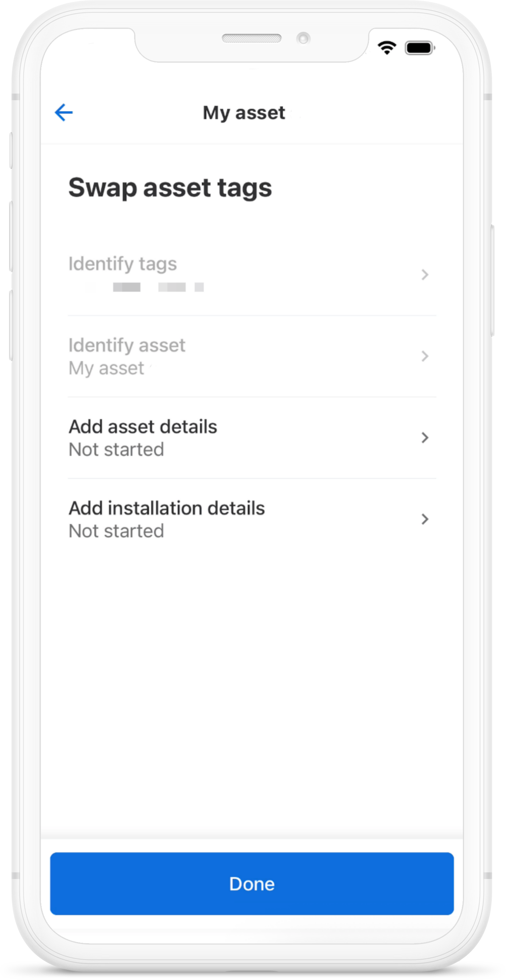Select the Add installation details label

(166, 508)
